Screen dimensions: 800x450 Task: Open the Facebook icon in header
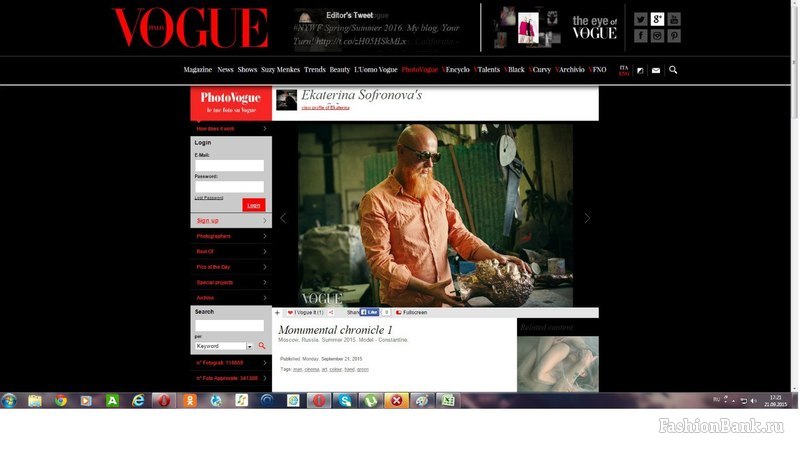tap(641, 36)
